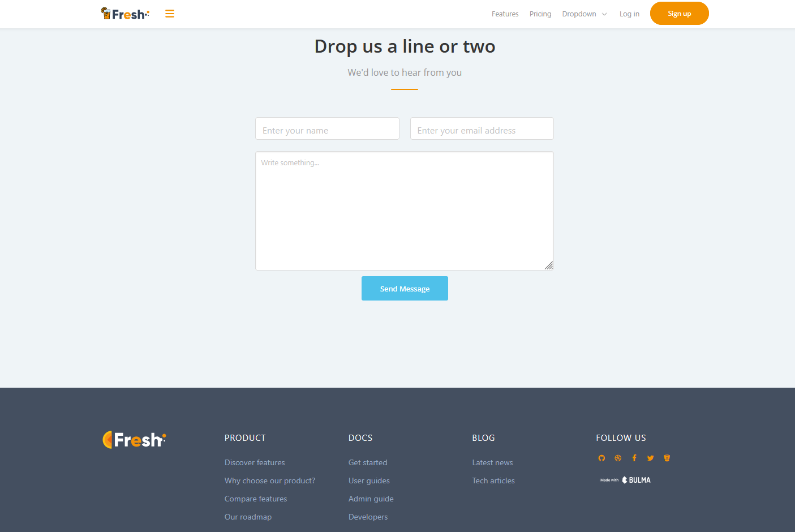Click the Fresh logo in footer
The height and width of the screenshot is (532, 795).
[x=134, y=440]
